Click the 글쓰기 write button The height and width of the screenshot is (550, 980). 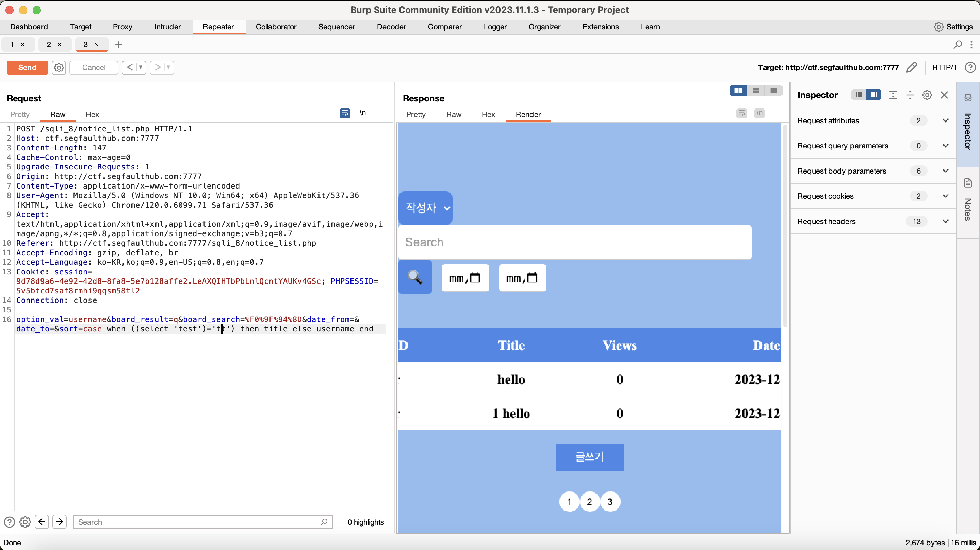[x=590, y=457]
